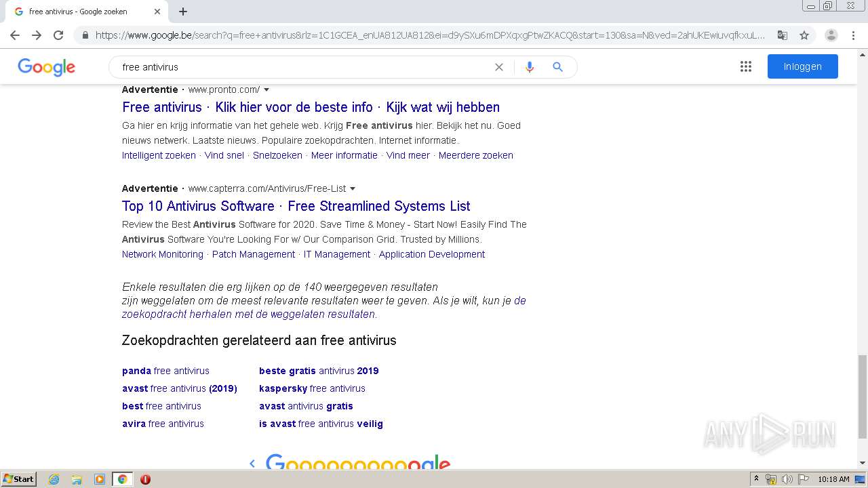
Task: Expand the pronto.com ad dropdown arrow
Action: 267,89
